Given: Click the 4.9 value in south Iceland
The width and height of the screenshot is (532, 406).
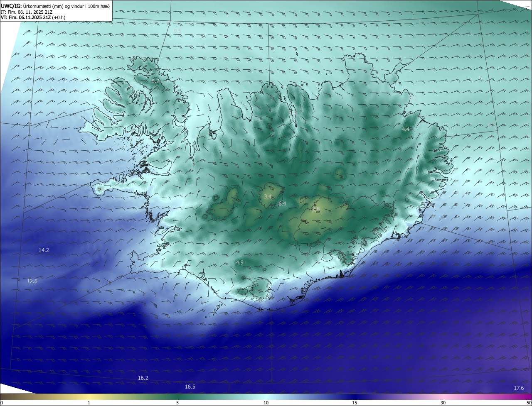Looking at the screenshot, I should 240,262.
